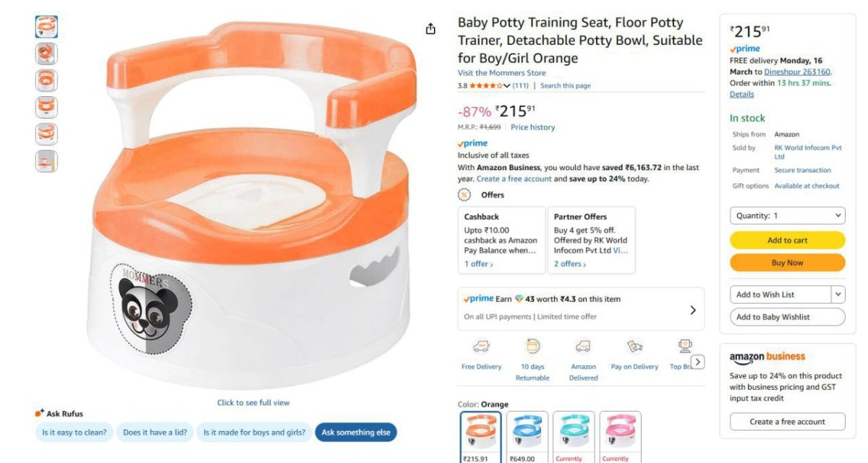The height and width of the screenshot is (463, 868).
Task: Expand the star ratings breakdown chevron
Action: click(506, 86)
